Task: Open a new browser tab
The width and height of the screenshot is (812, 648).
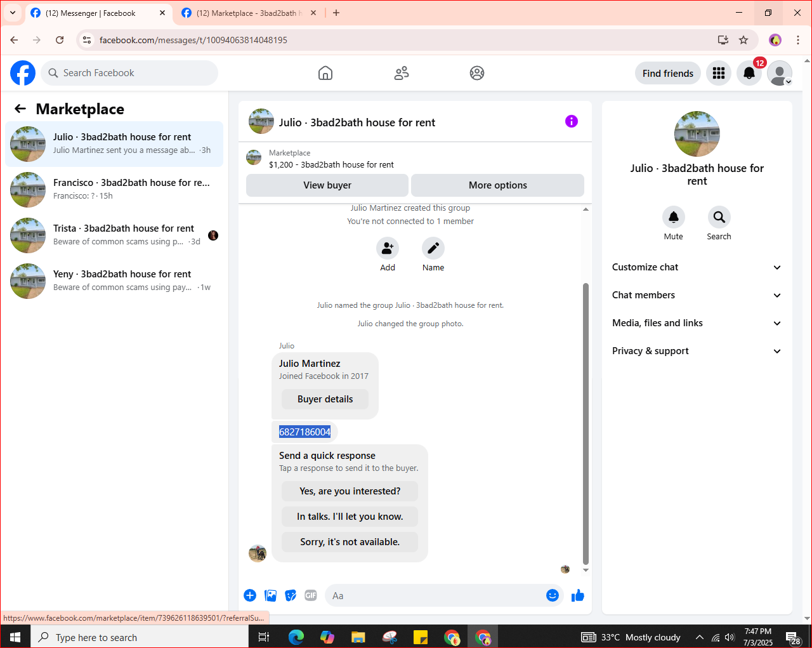Action: tap(336, 13)
